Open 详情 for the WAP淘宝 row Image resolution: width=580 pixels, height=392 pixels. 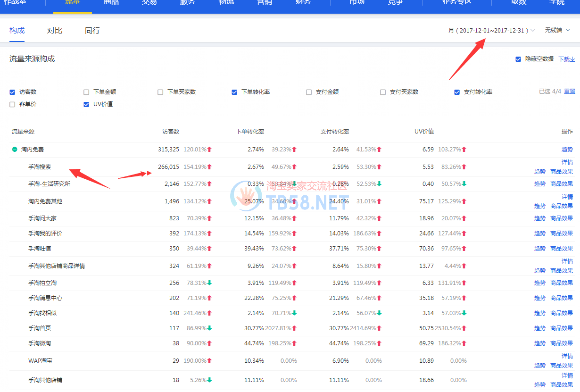tap(567, 356)
